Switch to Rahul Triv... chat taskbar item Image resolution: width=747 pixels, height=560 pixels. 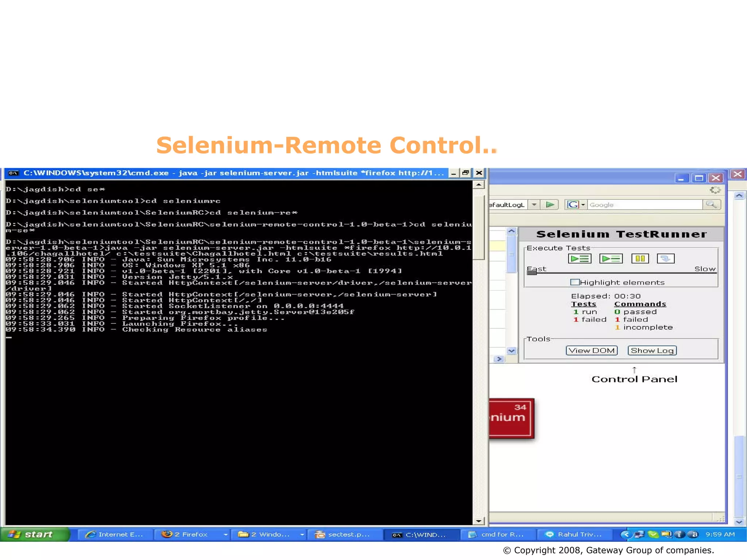pos(574,534)
